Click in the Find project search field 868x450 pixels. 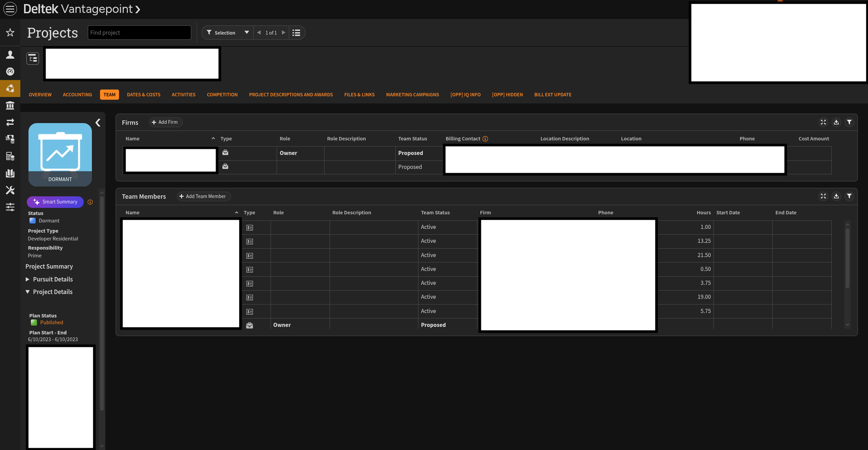coord(139,33)
